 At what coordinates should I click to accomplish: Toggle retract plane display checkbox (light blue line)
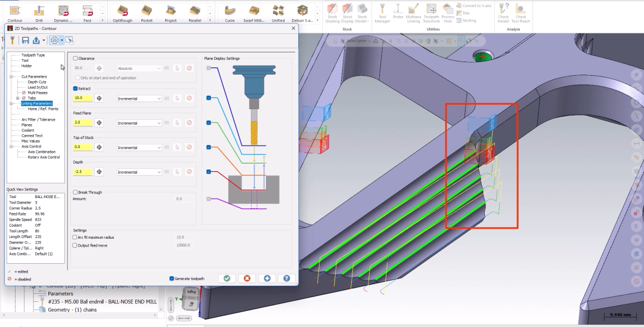pos(209,98)
